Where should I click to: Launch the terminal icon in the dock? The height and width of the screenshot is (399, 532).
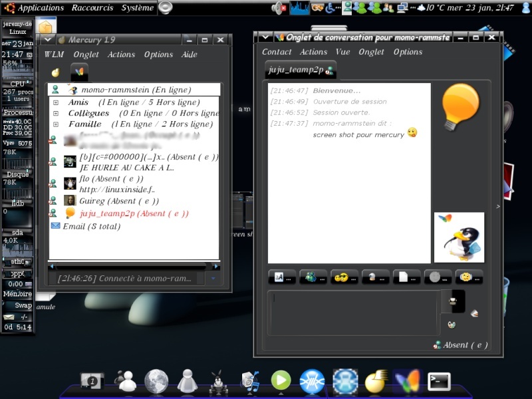pyautogui.click(x=440, y=382)
